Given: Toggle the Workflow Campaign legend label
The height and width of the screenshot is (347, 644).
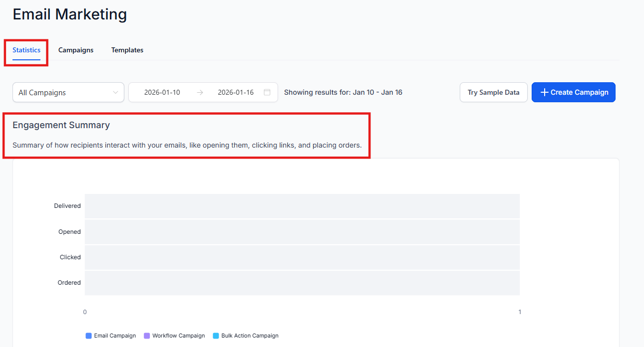Looking at the screenshot, I should 178,336.
